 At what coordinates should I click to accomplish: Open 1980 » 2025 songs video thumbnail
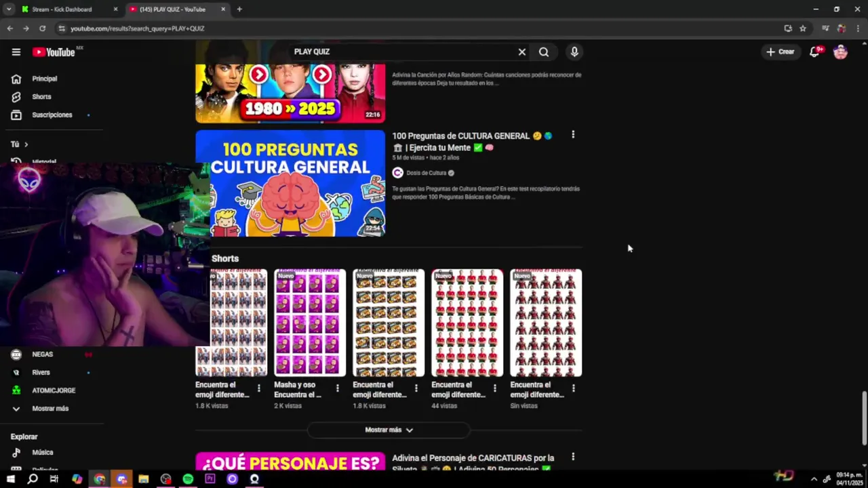pyautogui.click(x=290, y=94)
